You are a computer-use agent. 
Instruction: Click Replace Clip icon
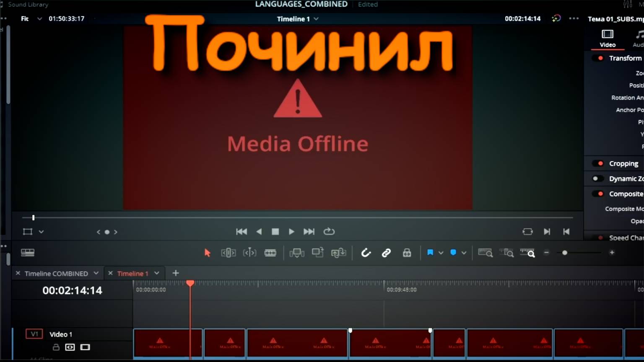(338, 253)
